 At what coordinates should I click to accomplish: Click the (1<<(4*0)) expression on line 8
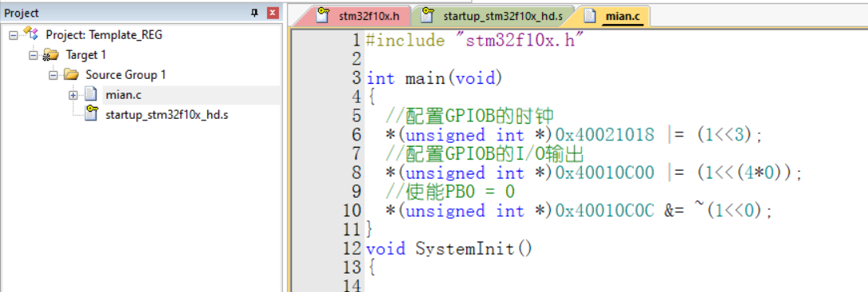[x=744, y=173]
